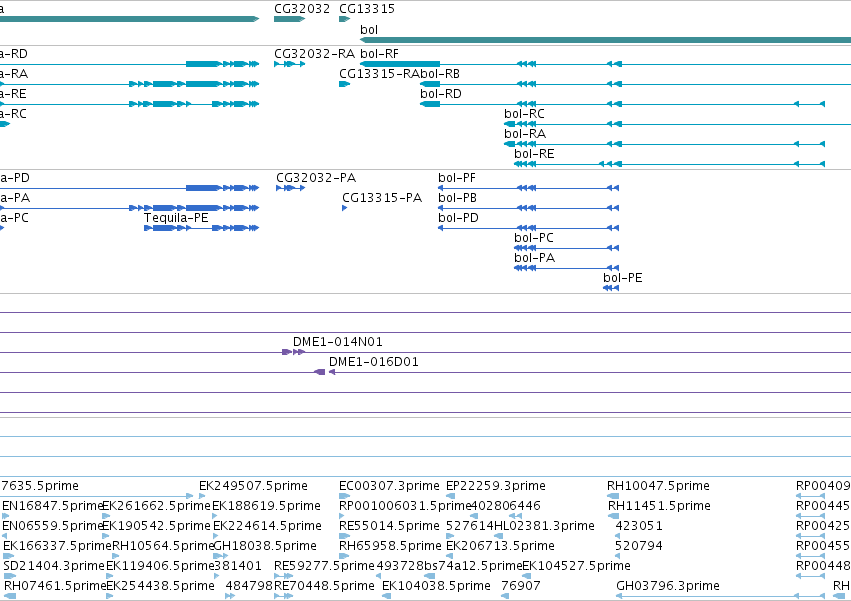
Task: Select the RH65958.5prime EST label
Action: tap(390, 546)
